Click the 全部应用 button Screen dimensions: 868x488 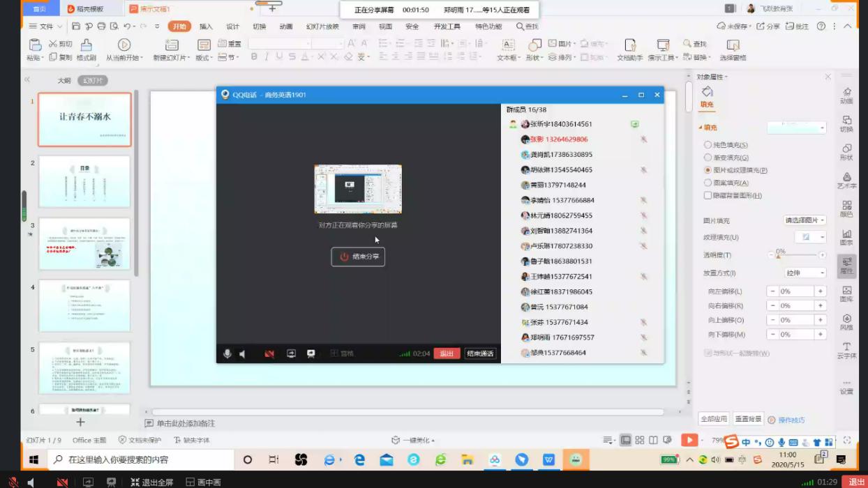713,419
